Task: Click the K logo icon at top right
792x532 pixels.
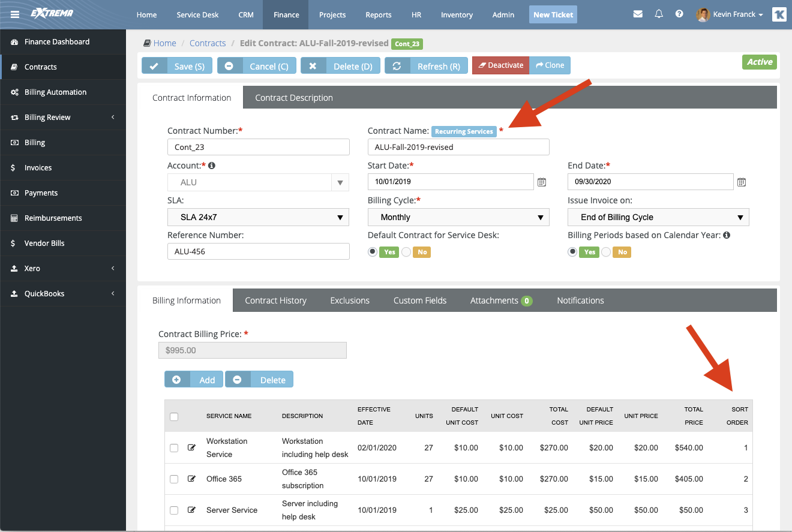Action: [x=779, y=14]
